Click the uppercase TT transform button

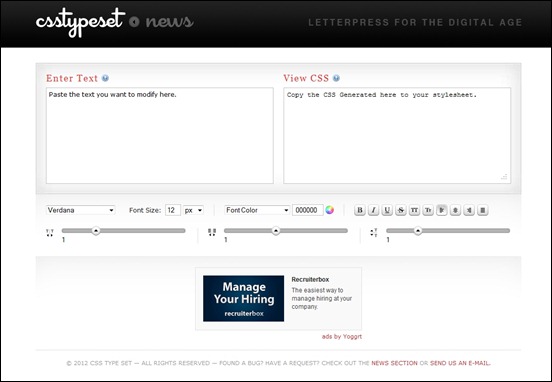click(414, 210)
